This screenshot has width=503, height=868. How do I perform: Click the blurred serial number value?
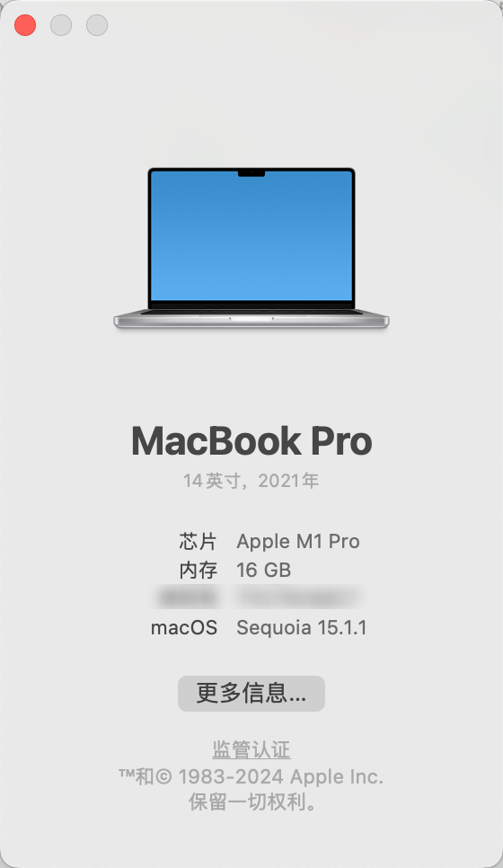click(x=299, y=598)
